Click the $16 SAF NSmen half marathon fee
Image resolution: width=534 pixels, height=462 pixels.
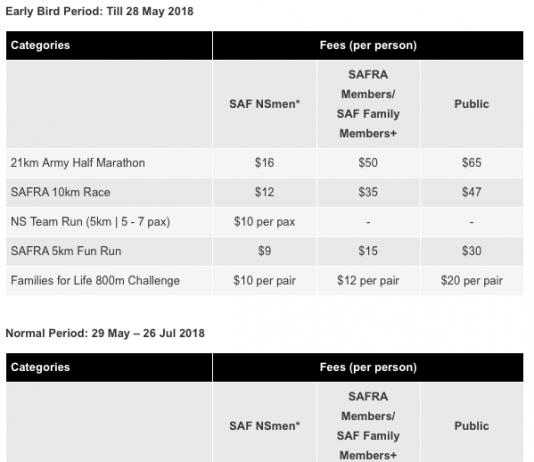click(265, 163)
